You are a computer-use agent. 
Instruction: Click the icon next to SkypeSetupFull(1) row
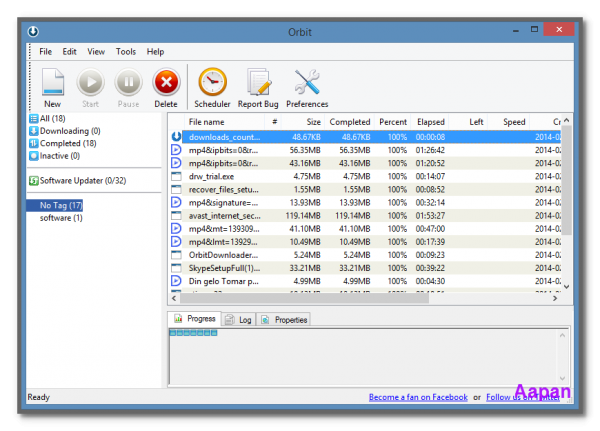[x=176, y=268]
